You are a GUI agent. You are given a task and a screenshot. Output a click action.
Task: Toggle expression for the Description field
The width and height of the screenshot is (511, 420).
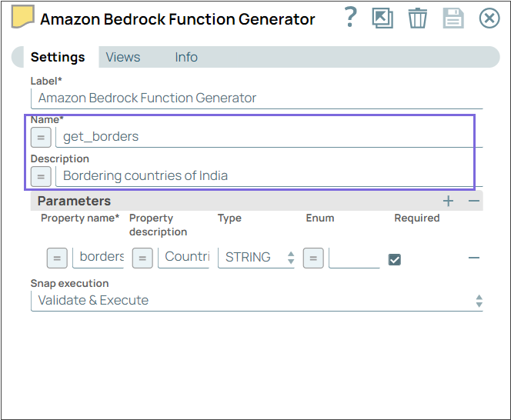coord(41,176)
